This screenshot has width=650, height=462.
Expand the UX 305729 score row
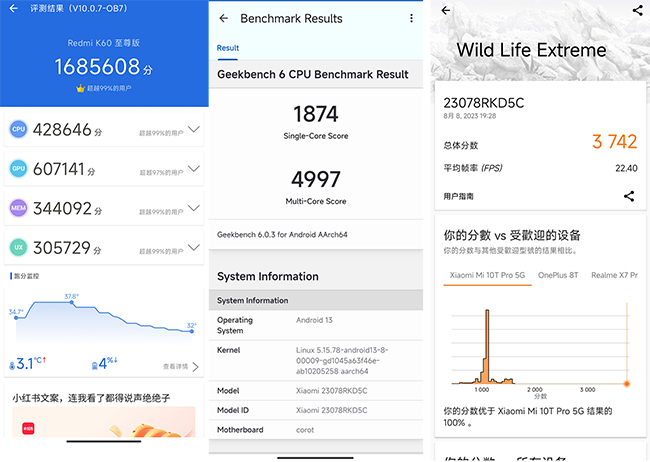(x=194, y=247)
